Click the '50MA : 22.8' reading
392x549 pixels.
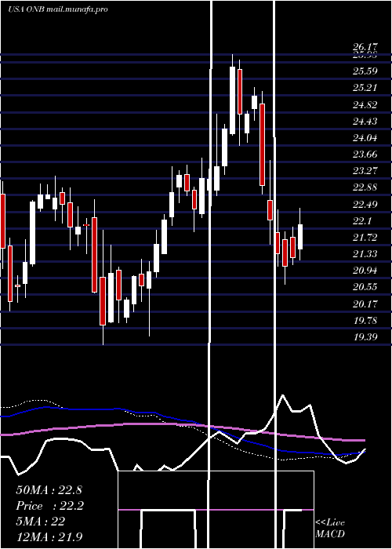pos(49,490)
